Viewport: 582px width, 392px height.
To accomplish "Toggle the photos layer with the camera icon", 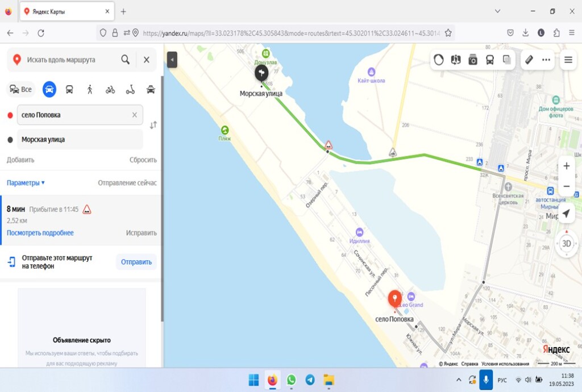I will [473, 60].
